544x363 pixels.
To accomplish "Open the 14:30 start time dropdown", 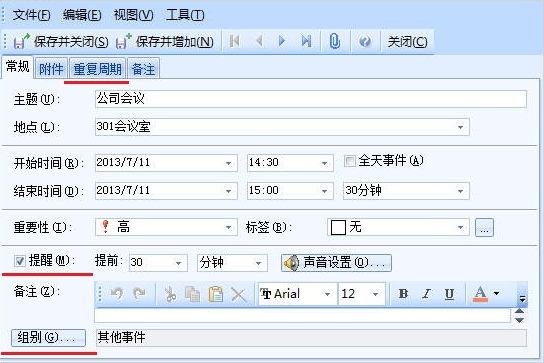I will (x=324, y=163).
